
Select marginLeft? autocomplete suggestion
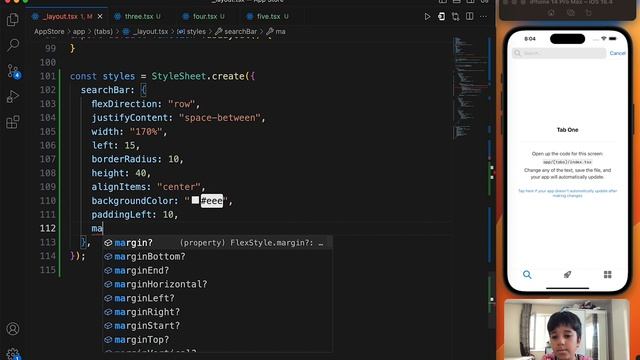(x=217, y=298)
